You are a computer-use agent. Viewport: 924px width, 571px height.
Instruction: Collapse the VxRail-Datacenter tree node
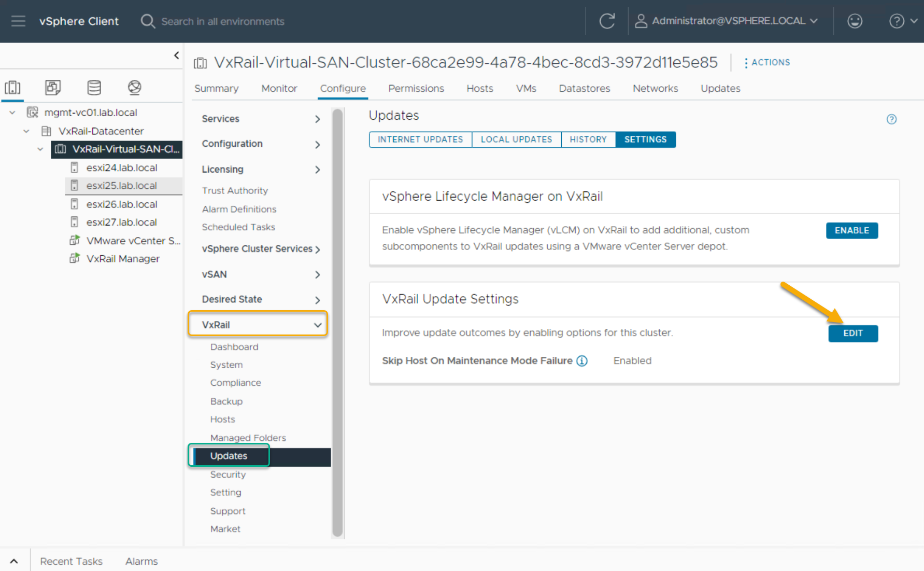tap(26, 131)
